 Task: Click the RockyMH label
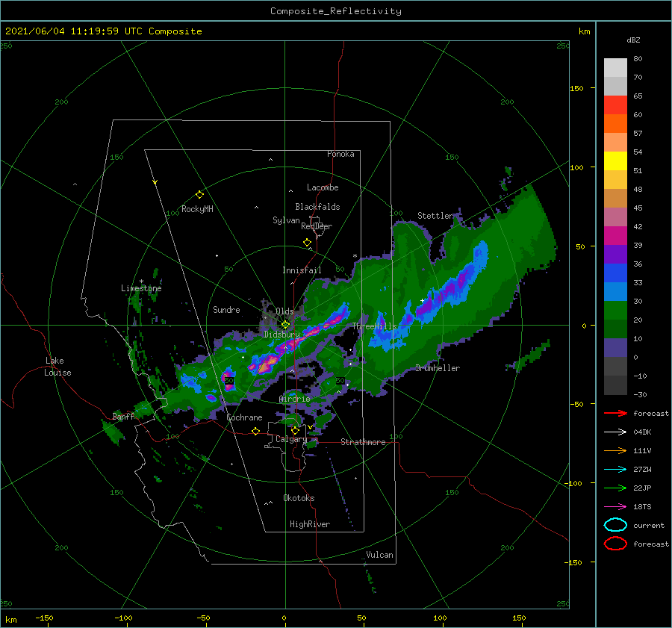coord(197,209)
